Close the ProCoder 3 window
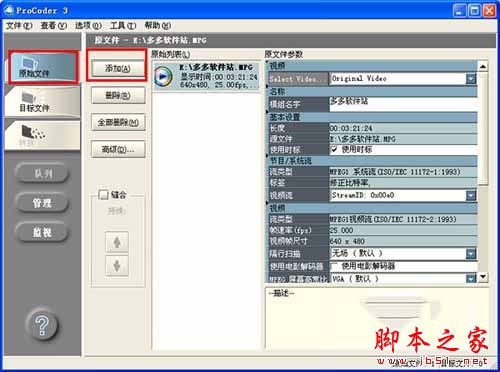Image resolution: width=500 pixels, height=372 pixels. tap(489, 11)
